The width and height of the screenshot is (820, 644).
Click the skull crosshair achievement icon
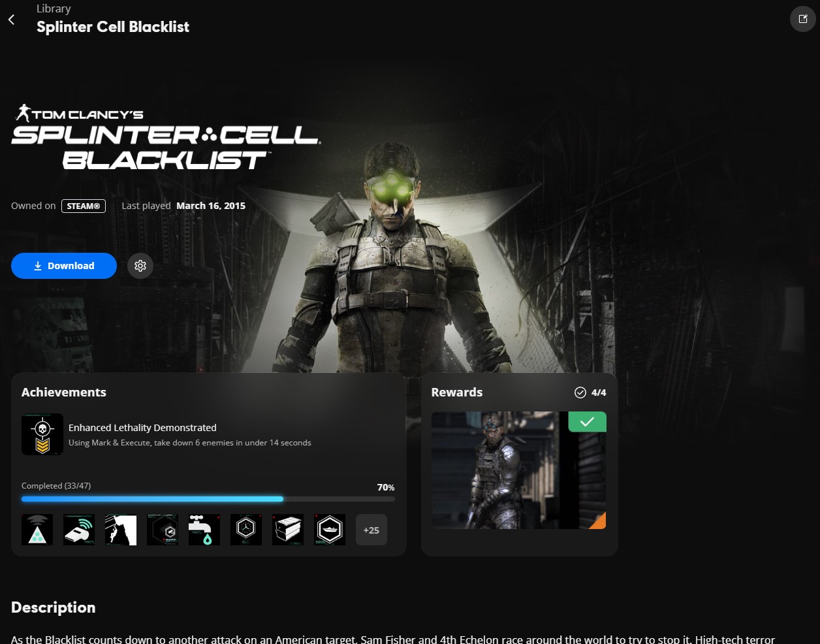click(x=42, y=434)
